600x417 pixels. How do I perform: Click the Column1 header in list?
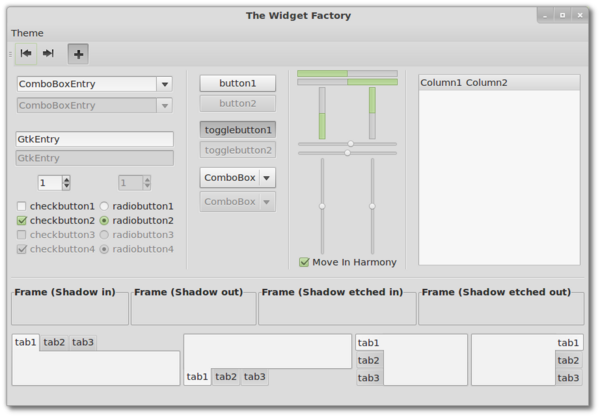441,82
